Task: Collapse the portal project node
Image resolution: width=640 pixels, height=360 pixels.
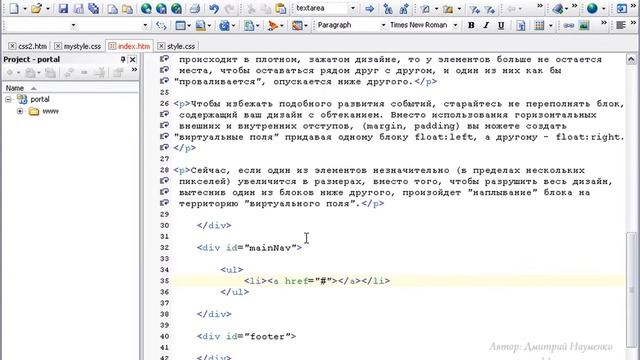Action: (x=9, y=99)
